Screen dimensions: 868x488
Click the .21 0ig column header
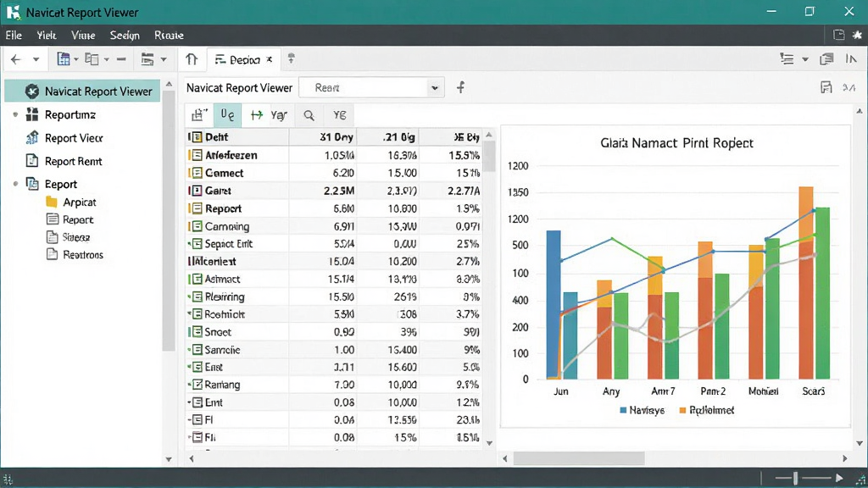click(387, 136)
